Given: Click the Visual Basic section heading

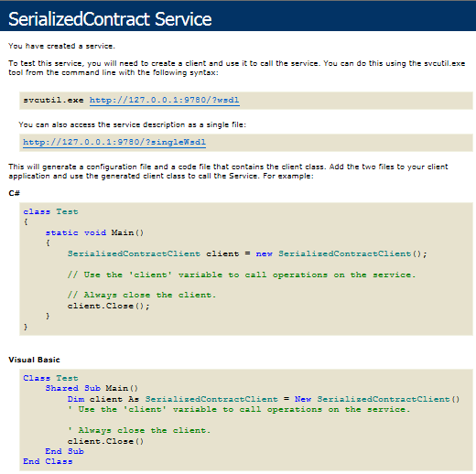Looking at the screenshot, I should coord(34,360).
